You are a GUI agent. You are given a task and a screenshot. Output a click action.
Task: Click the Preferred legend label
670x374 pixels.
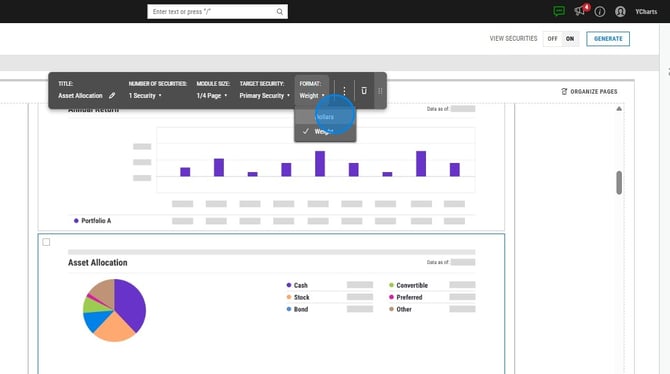[x=409, y=297]
